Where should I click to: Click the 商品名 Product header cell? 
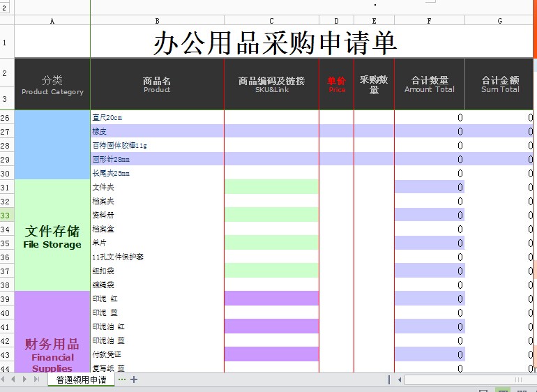click(157, 84)
